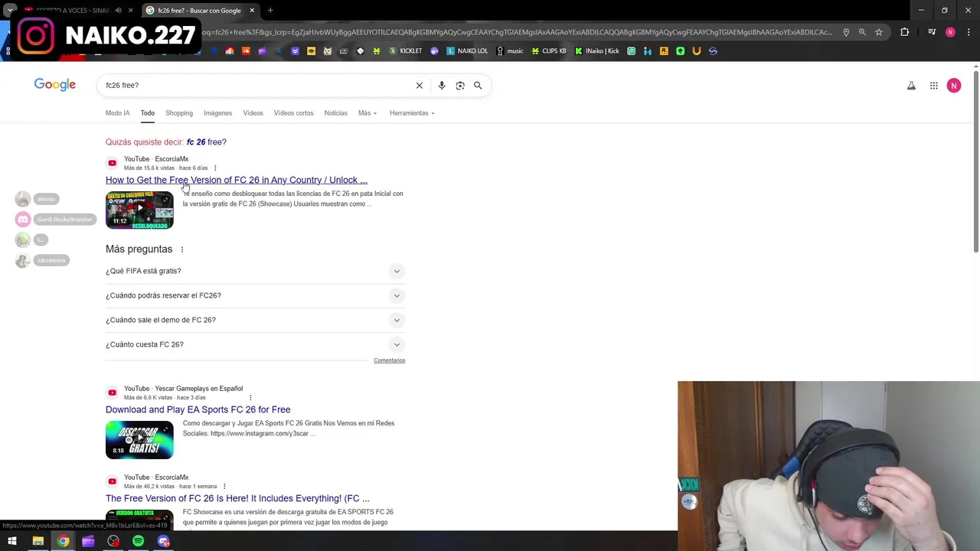
Task: Open Discord from the taskbar
Action: point(163,542)
